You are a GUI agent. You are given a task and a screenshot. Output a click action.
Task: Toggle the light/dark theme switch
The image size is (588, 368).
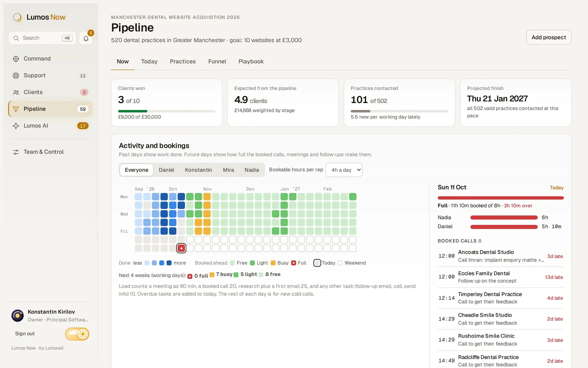[77, 334]
